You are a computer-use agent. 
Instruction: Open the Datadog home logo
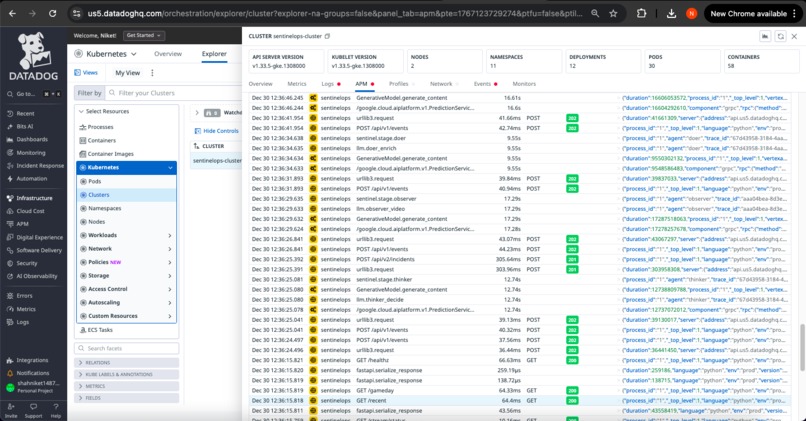pyautogui.click(x=33, y=56)
